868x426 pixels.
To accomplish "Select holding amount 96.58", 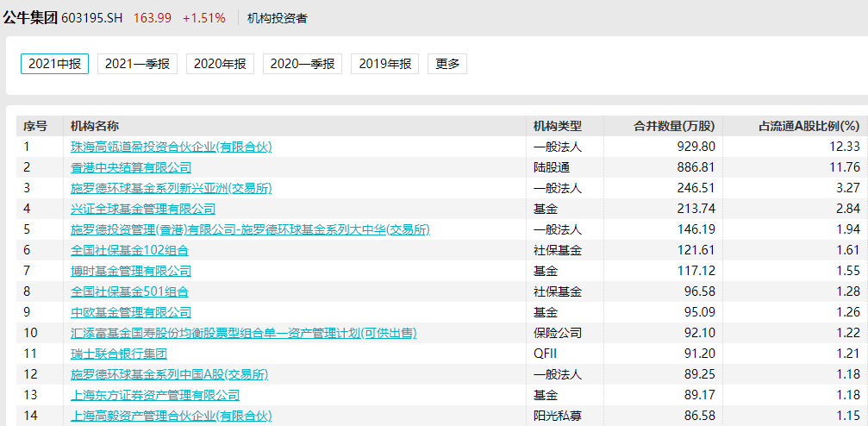I will (x=700, y=291).
